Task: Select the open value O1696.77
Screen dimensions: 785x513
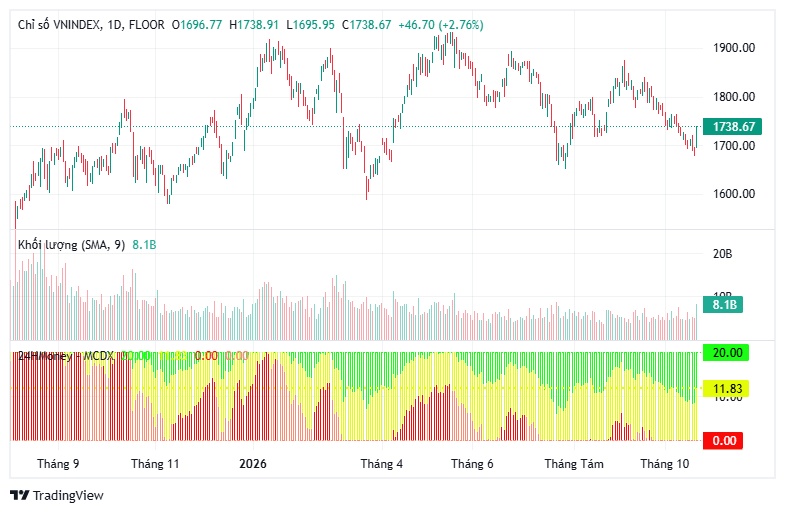Action: tap(197, 25)
